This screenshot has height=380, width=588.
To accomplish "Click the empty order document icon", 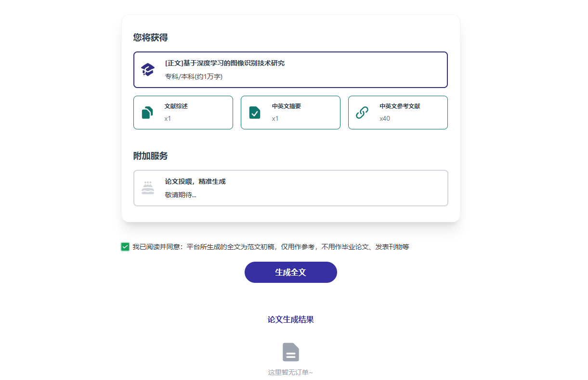I will [x=291, y=352].
